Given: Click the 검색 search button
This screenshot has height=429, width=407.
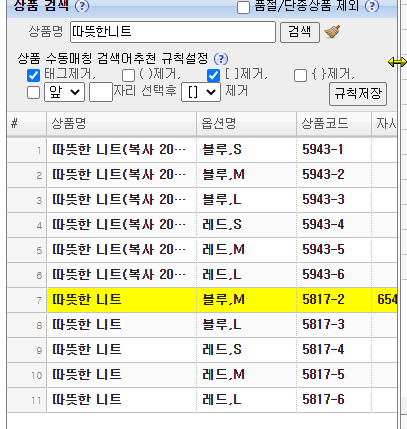Looking at the screenshot, I should (300, 32).
